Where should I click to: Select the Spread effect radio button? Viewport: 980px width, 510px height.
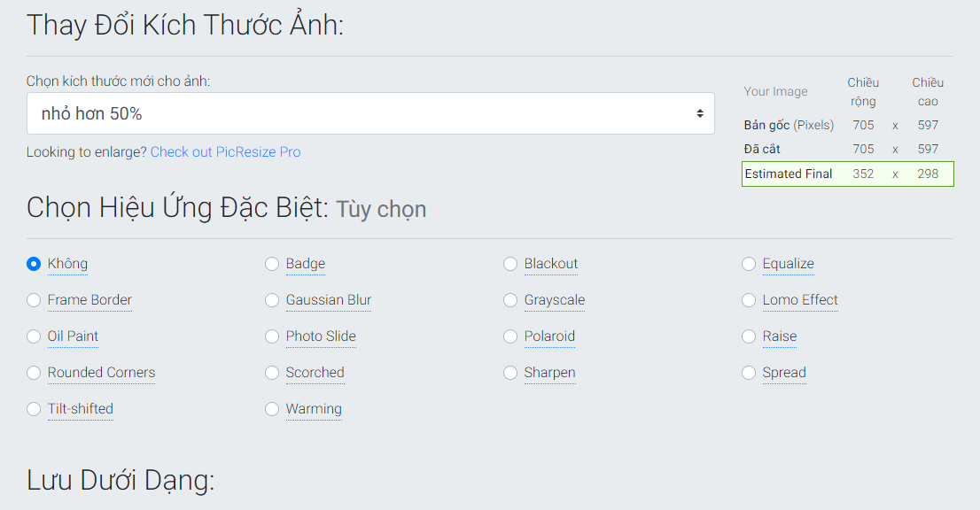pos(749,373)
